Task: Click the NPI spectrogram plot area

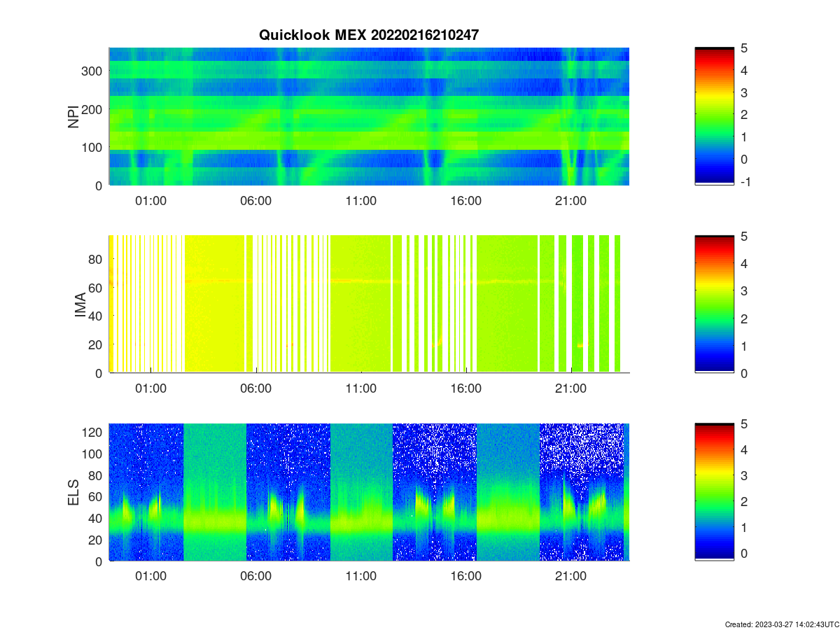Action: 369,116
